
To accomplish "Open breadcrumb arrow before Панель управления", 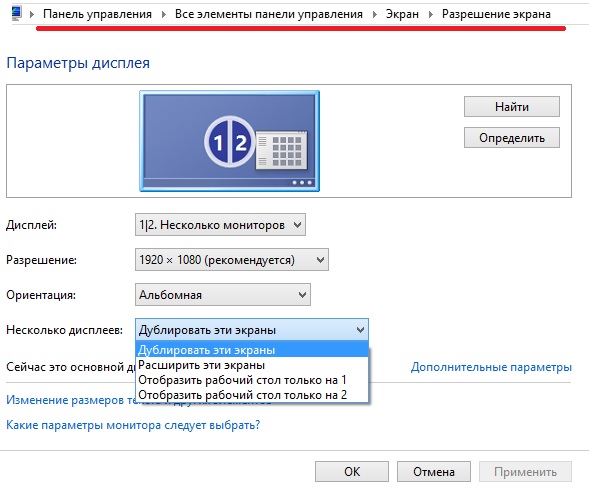I will pos(32,14).
